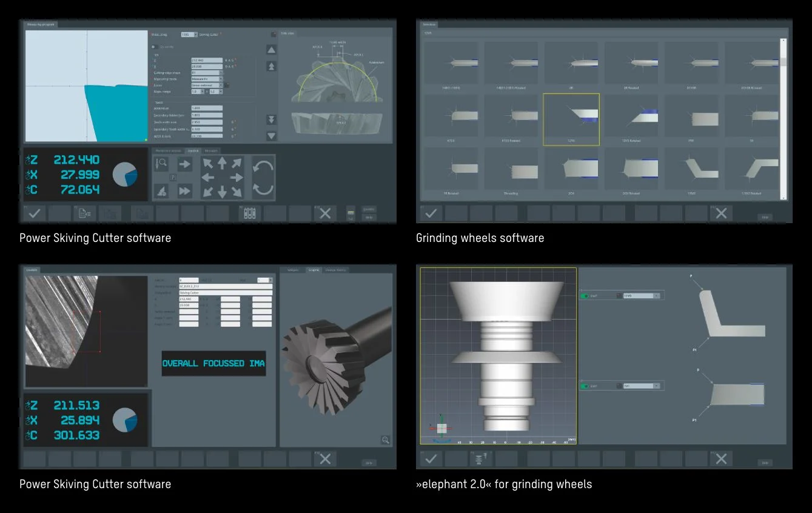Toggle the lower green switch in elephant panel
This screenshot has width=812, height=513.
coord(586,386)
